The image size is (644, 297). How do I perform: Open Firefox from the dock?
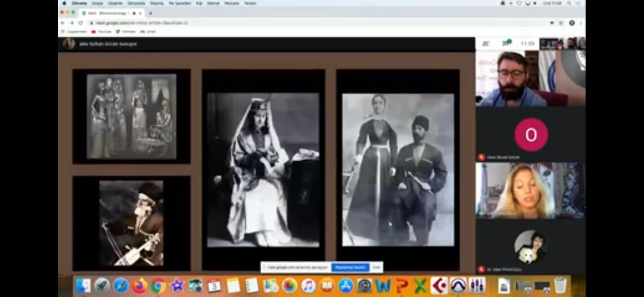pos(139,285)
